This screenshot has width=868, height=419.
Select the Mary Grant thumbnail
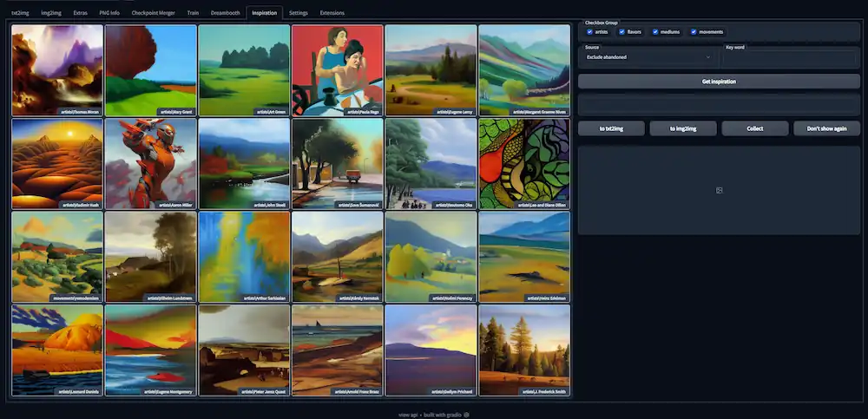click(x=150, y=69)
